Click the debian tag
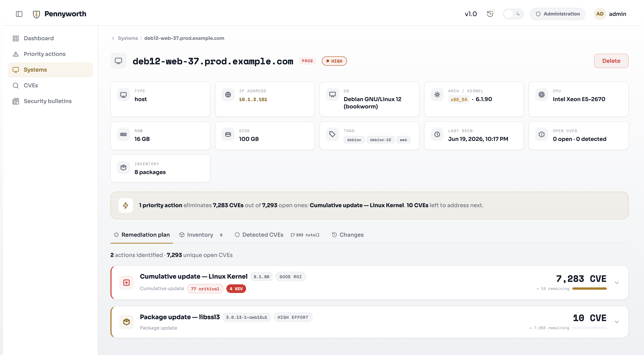The height and width of the screenshot is (355, 644). point(354,140)
